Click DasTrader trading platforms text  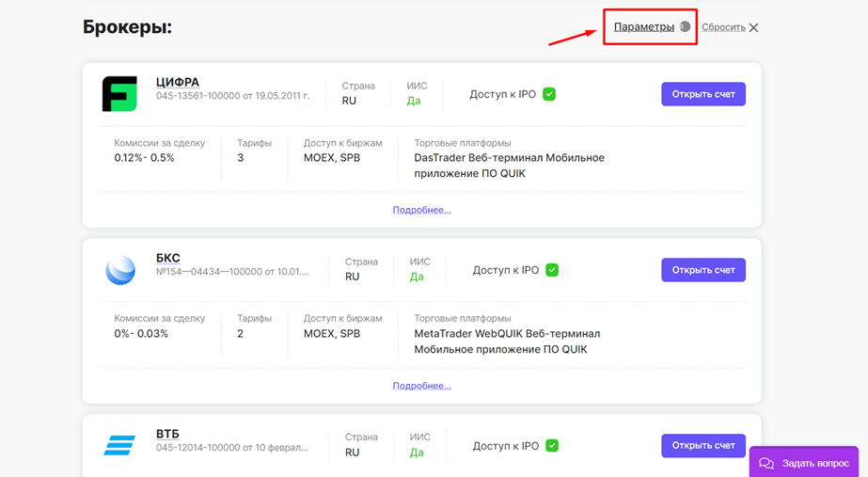tap(510, 166)
